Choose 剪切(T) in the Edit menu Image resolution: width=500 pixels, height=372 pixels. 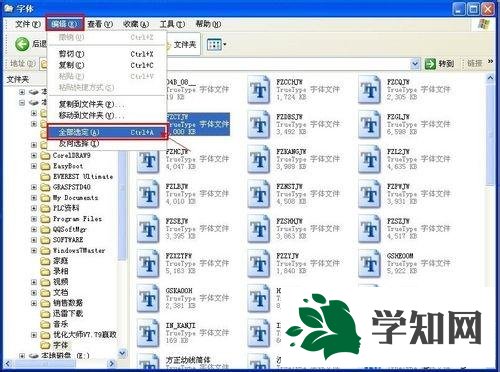click(x=107, y=54)
